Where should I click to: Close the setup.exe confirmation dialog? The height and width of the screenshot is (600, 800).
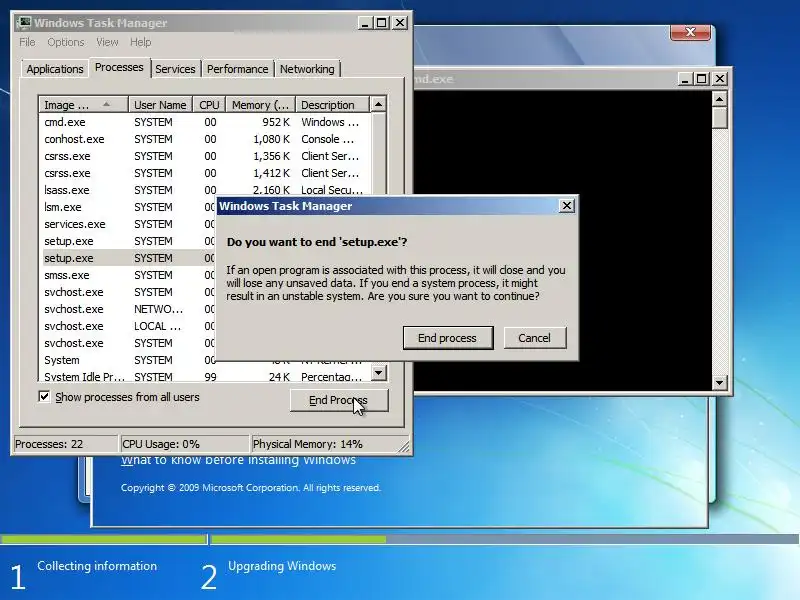566,206
